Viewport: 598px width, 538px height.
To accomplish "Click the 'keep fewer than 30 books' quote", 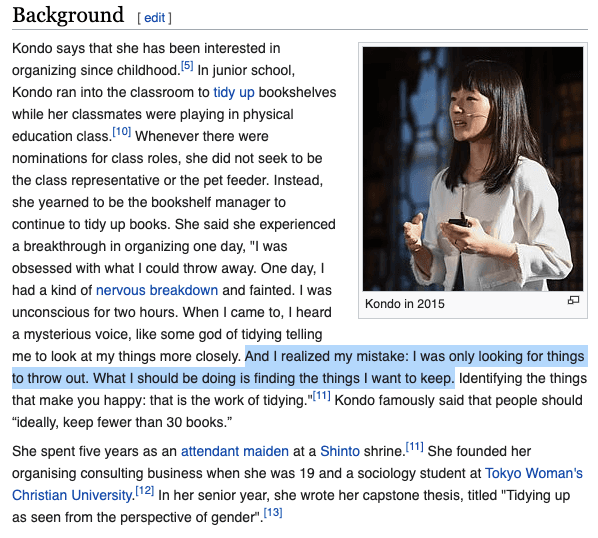I will (x=147, y=423).
